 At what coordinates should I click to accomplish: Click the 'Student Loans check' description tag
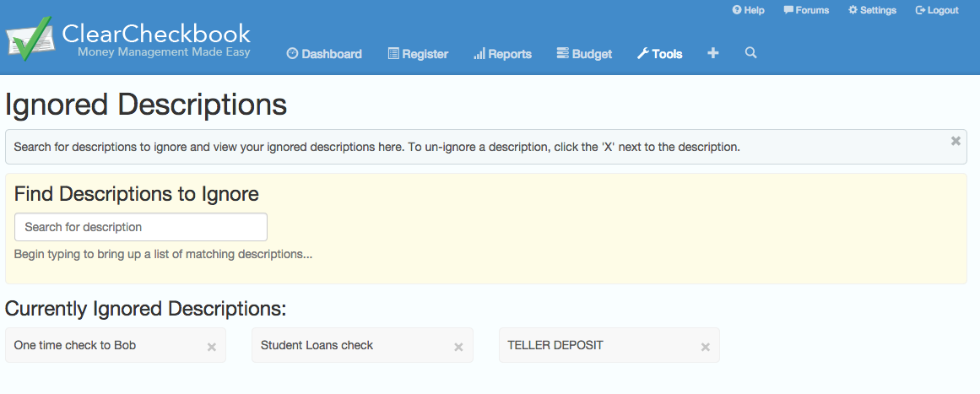317,345
